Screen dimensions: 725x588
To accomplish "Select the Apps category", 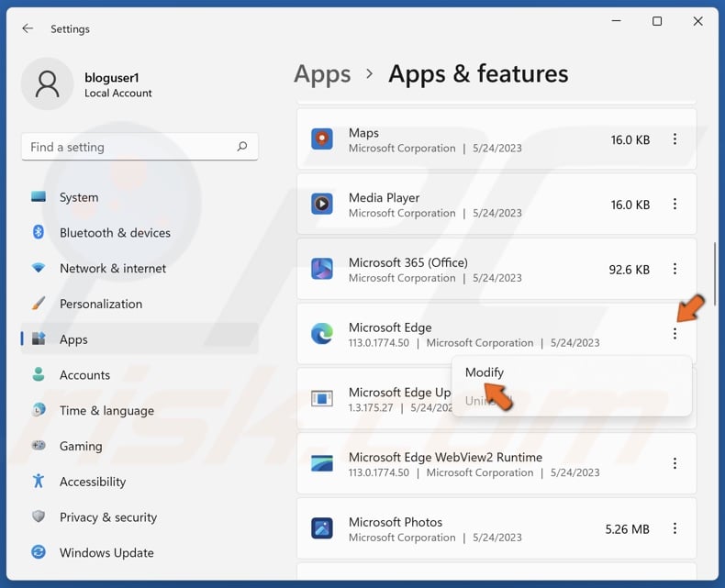I will click(x=139, y=338).
